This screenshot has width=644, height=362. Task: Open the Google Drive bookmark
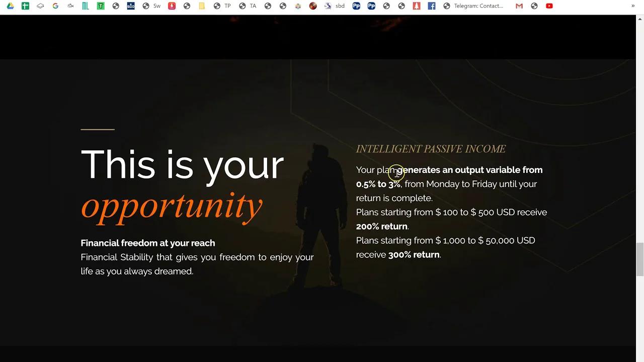(x=10, y=6)
